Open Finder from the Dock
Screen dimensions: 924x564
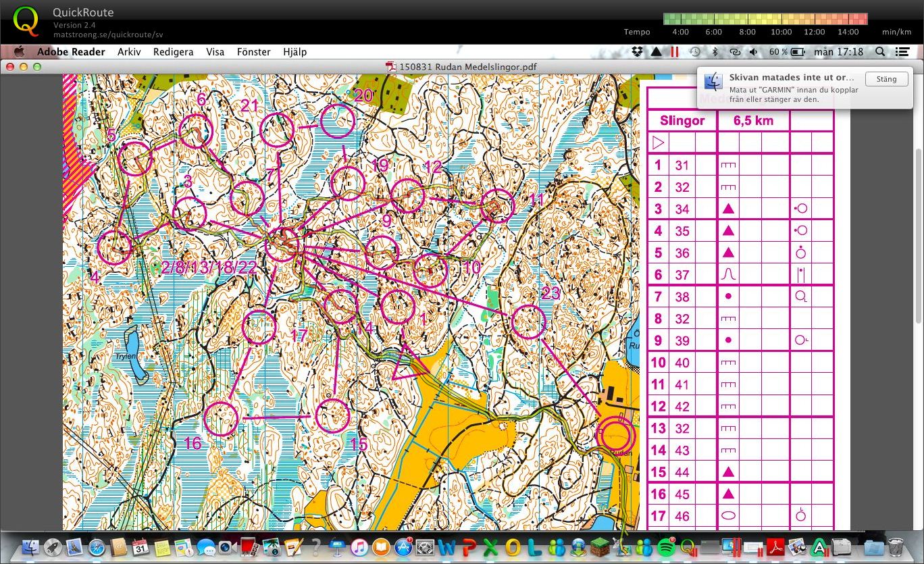[x=30, y=547]
